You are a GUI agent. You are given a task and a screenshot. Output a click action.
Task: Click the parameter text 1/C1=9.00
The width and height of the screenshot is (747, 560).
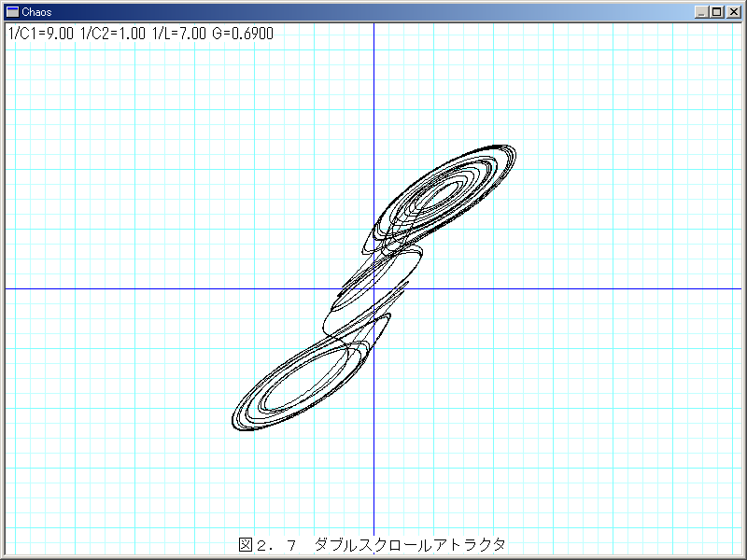click(41, 34)
